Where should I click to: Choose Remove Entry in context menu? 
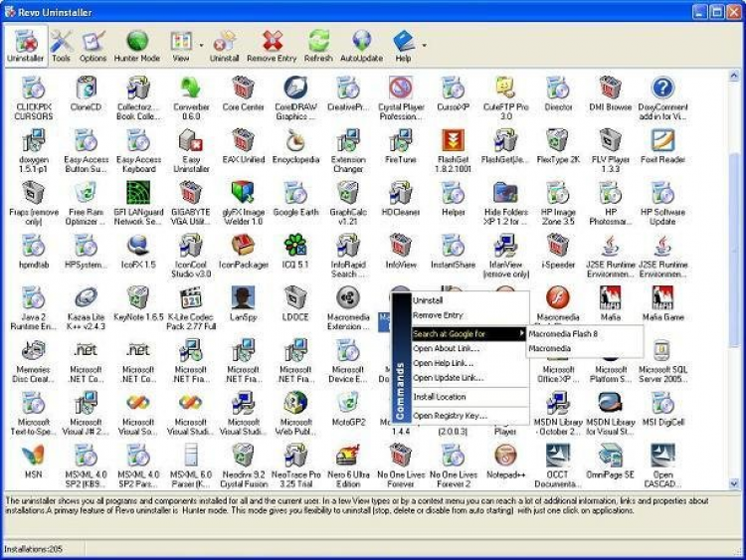coord(470,315)
